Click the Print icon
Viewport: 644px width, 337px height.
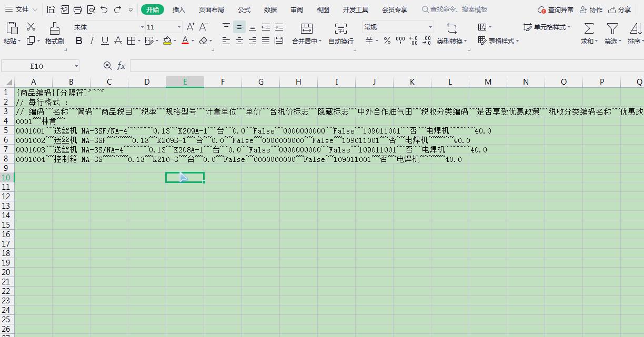click(x=78, y=9)
